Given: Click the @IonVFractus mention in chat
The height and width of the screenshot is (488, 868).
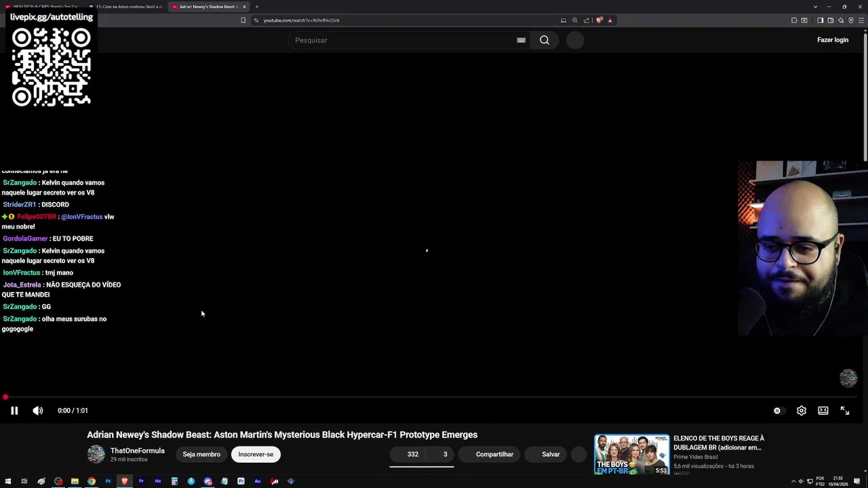Looking at the screenshot, I should pos(81,217).
